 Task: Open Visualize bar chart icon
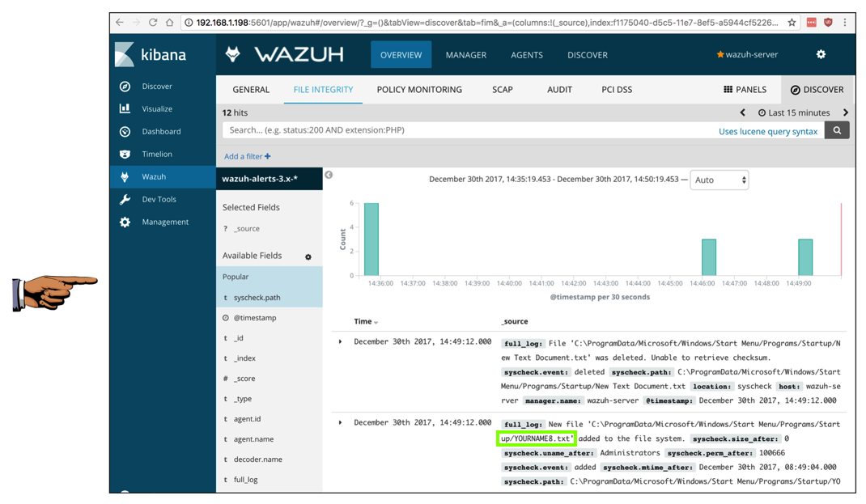pos(125,108)
